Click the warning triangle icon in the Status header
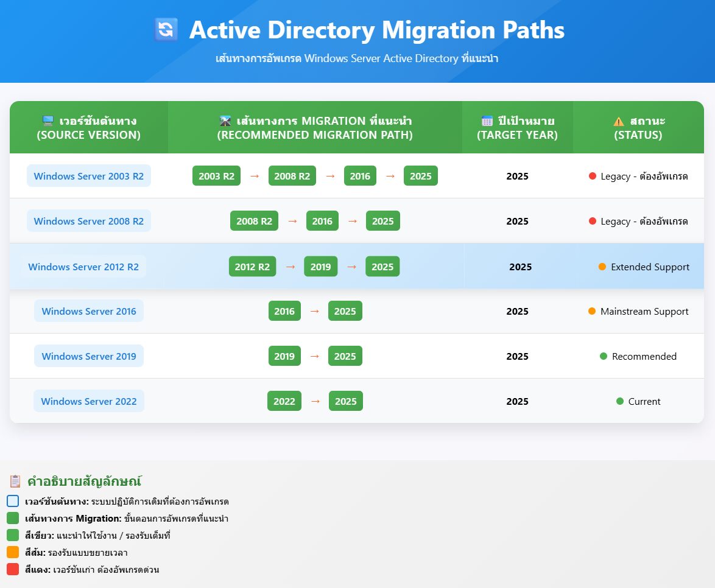715x588 pixels. pos(619,121)
